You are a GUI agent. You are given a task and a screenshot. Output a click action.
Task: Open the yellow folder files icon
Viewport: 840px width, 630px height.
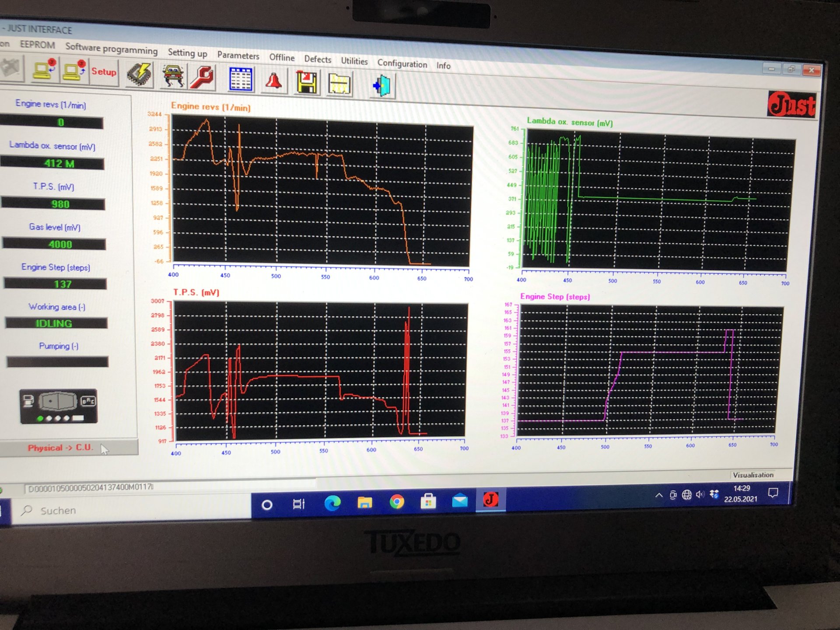pyautogui.click(x=339, y=84)
